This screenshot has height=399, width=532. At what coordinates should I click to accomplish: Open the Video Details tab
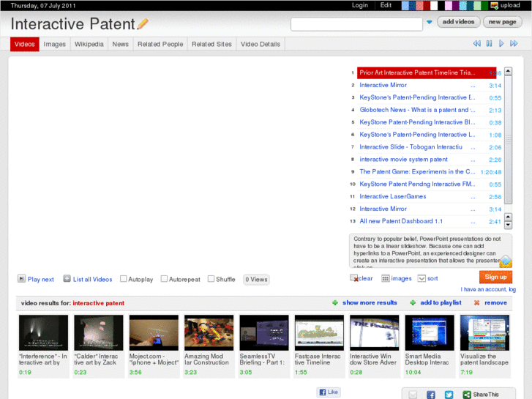click(x=261, y=44)
